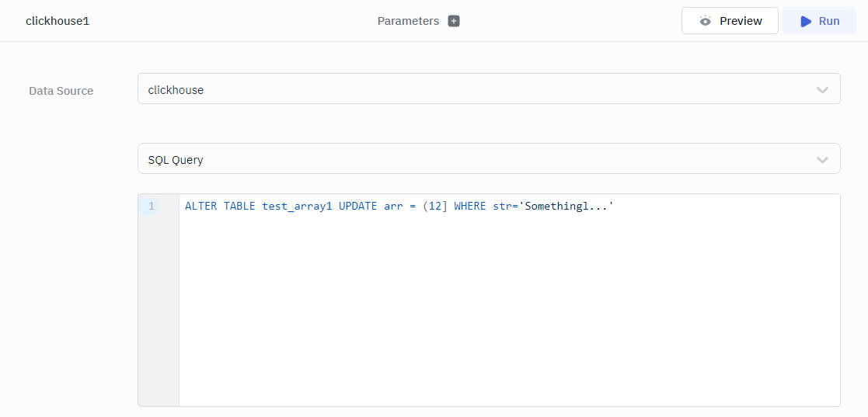Click the test_array1 table name in query
This screenshot has height=417, width=868.
[x=297, y=206]
